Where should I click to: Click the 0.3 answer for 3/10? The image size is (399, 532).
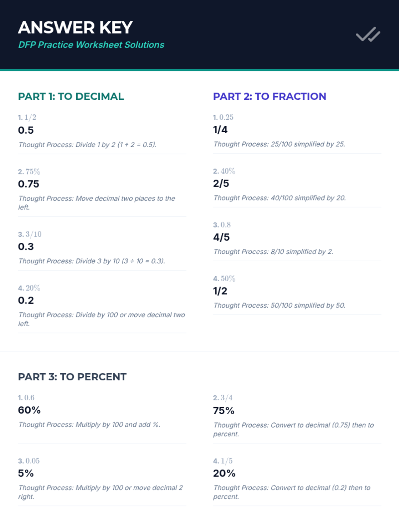click(26, 247)
